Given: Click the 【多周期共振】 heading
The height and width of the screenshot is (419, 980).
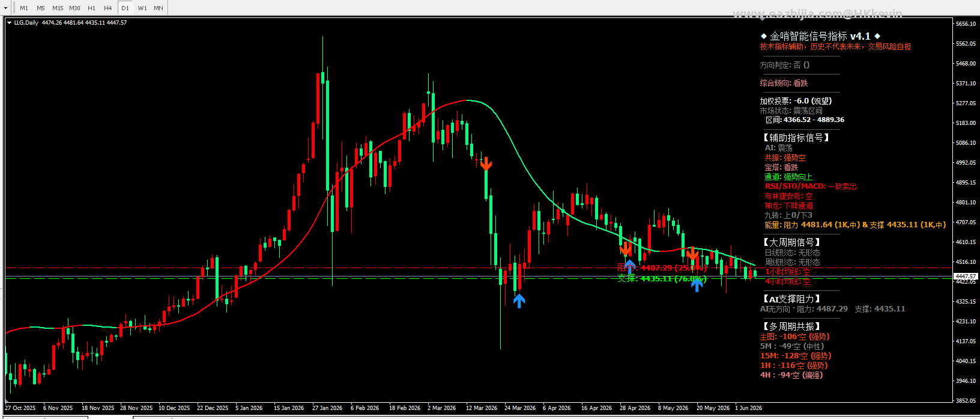Looking at the screenshot, I should pos(791,326).
